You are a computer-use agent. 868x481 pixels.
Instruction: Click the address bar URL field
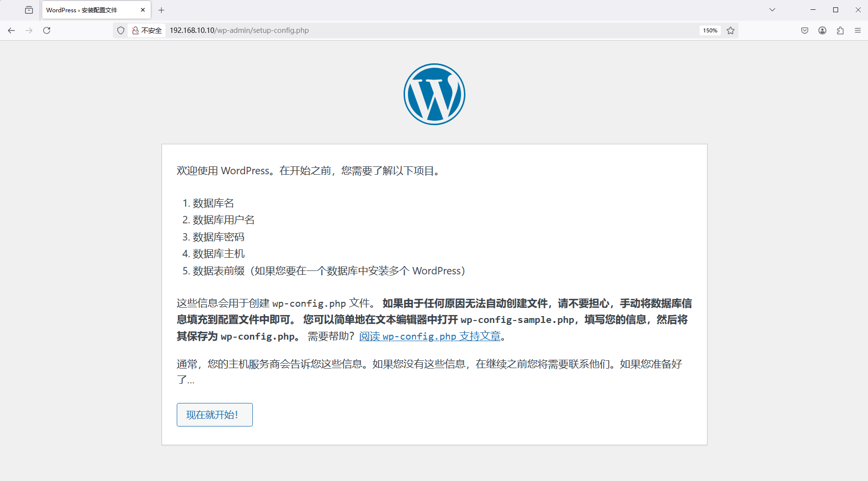393,30
